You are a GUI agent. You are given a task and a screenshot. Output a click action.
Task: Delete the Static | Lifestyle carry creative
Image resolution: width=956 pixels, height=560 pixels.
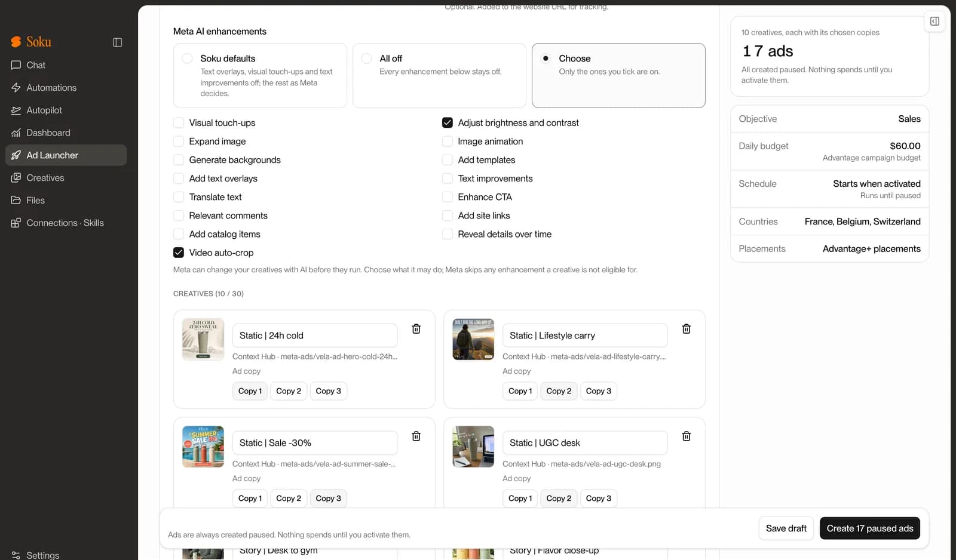coord(687,329)
